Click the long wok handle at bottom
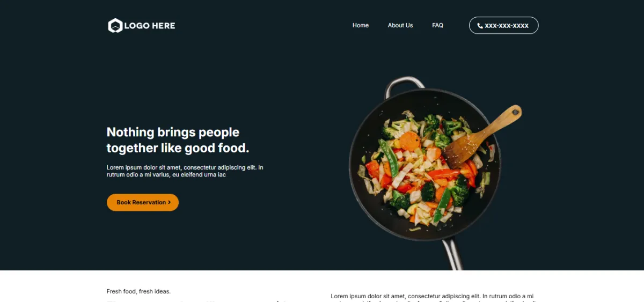This screenshot has height=302, width=644. pos(453,253)
